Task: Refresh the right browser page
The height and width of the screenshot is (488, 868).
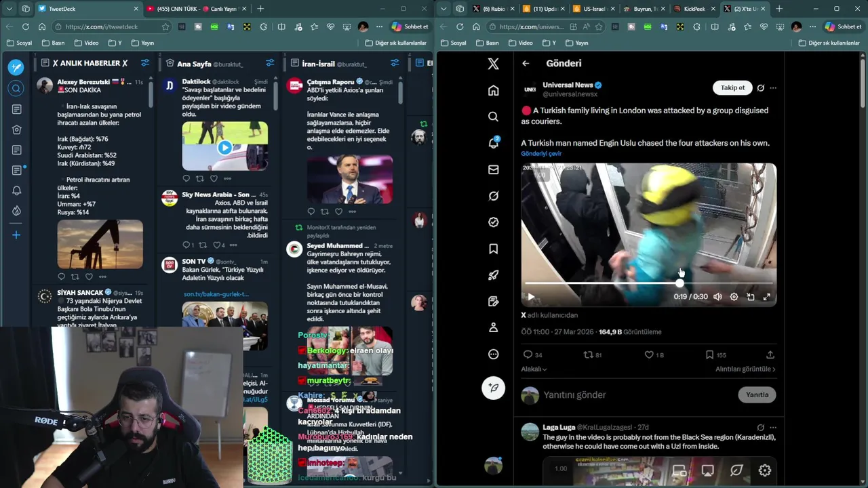Action: pyautogui.click(x=459, y=26)
